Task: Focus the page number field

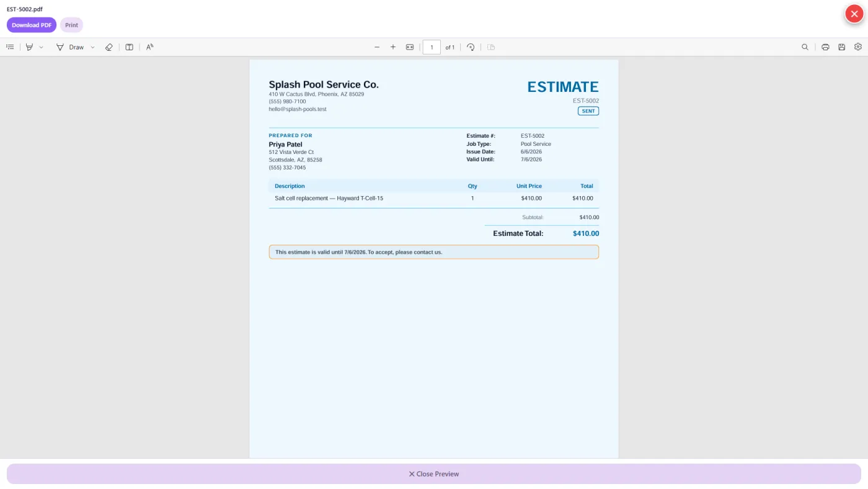Action: pyautogui.click(x=432, y=47)
